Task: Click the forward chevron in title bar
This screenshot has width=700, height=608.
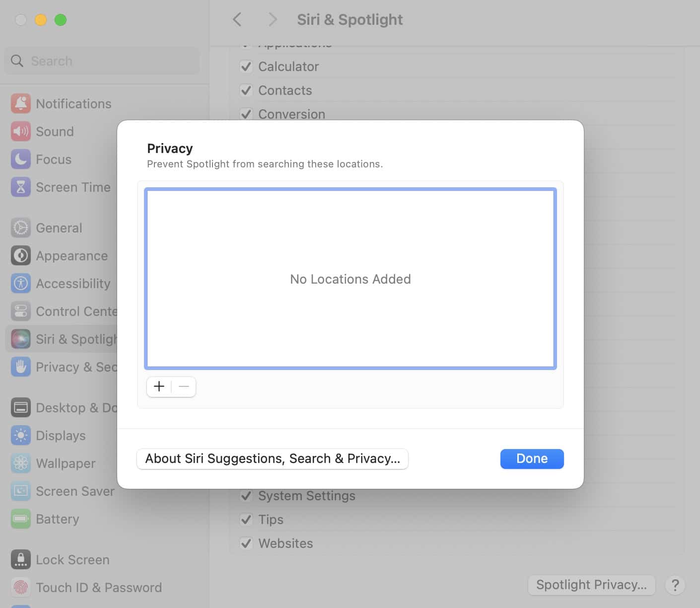Action: (272, 20)
